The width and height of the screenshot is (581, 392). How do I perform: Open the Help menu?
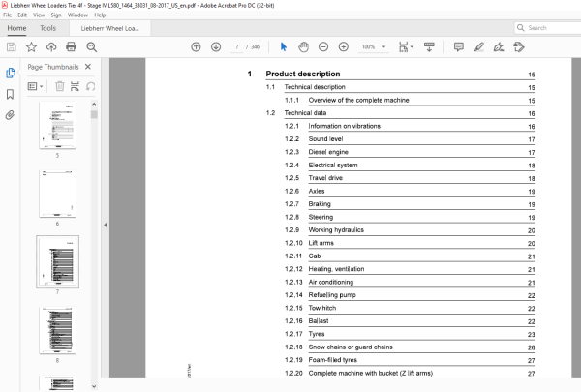pos(100,15)
